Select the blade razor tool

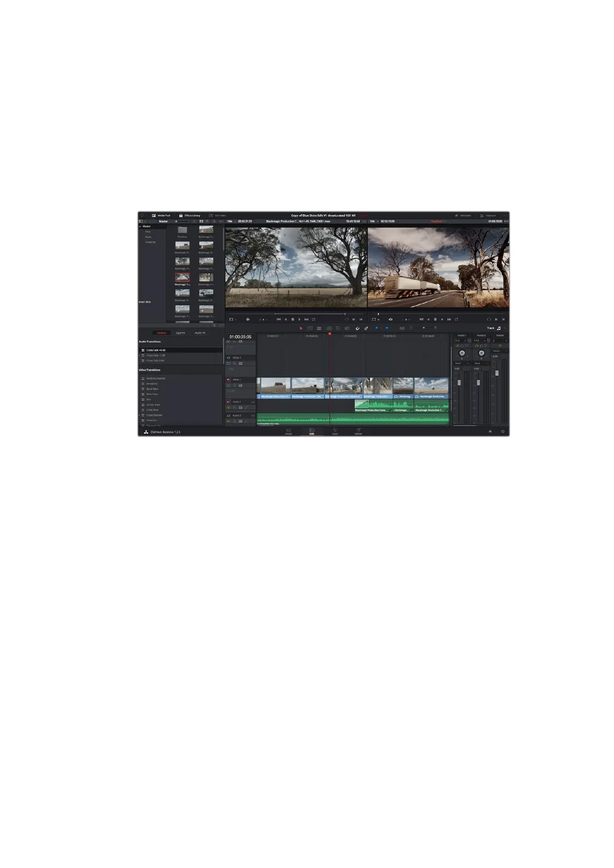[319, 328]
